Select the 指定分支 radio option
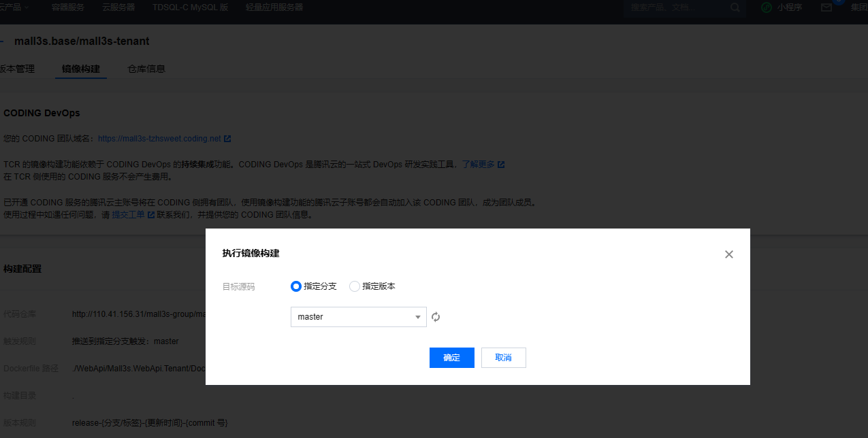868x438 pixels. (295, 286)
